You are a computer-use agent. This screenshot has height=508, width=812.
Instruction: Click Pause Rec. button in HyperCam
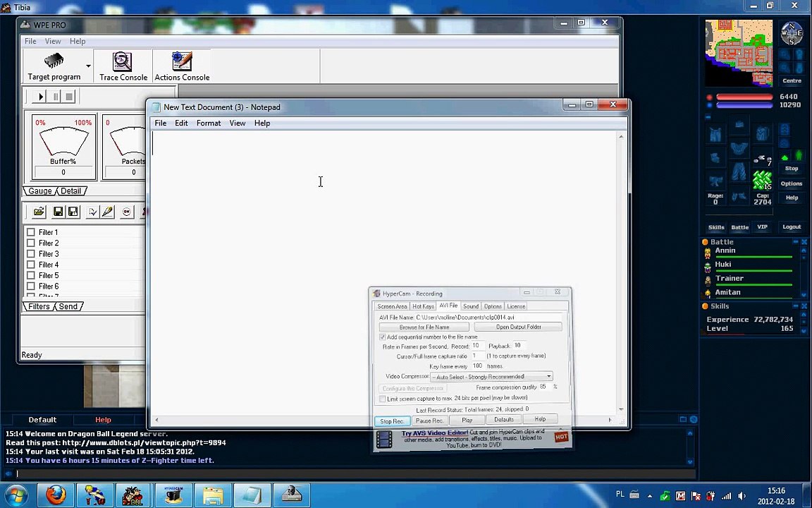(429, 421)
